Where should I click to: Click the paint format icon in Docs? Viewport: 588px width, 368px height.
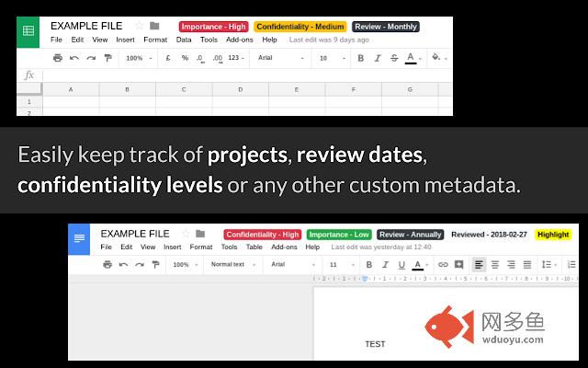pos(153,264)
